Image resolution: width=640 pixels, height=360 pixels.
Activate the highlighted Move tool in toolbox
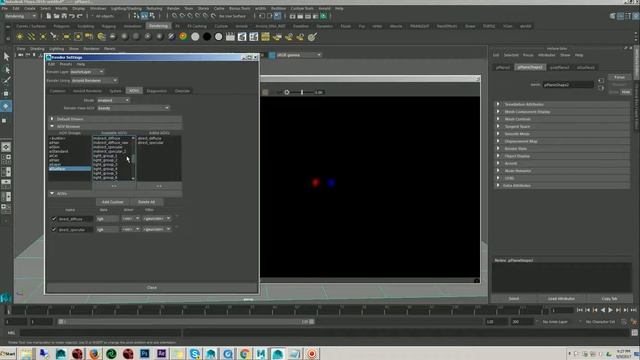click(x=6, y=106)
